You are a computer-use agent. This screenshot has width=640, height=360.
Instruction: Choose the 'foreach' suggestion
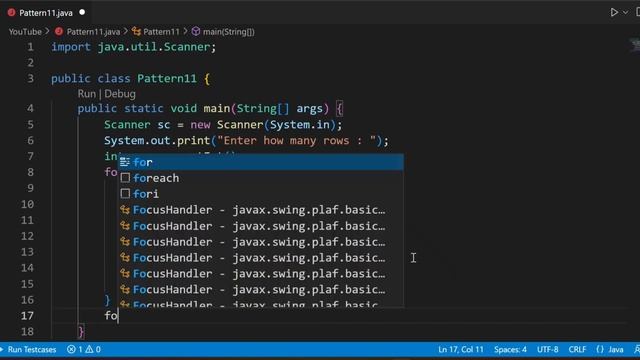261,178
